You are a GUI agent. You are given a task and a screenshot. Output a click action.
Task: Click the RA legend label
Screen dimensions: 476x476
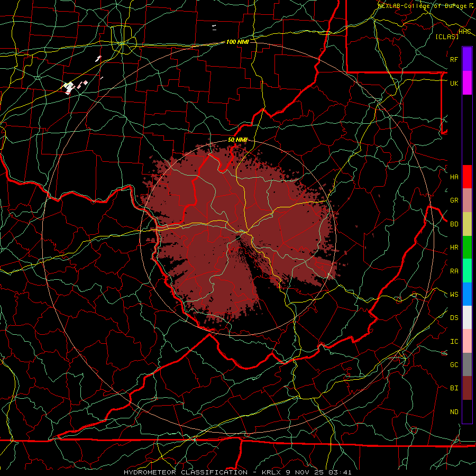click(454, 271)
